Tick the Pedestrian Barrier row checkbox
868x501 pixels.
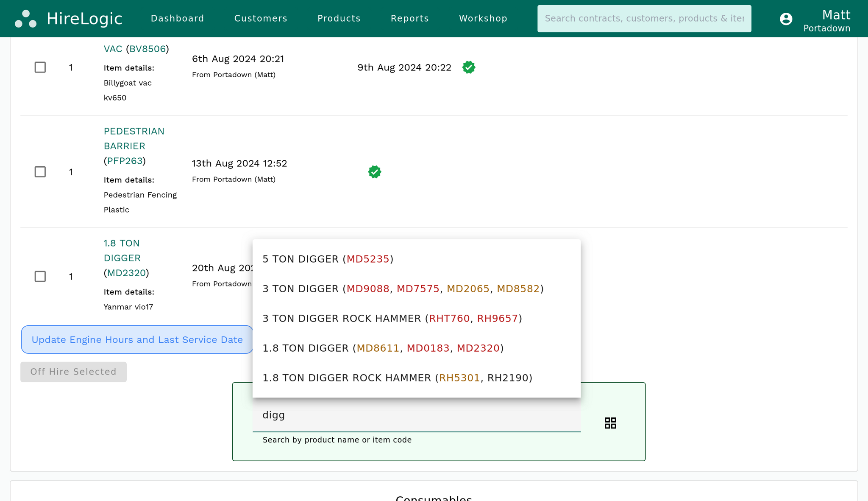point(40,172)
